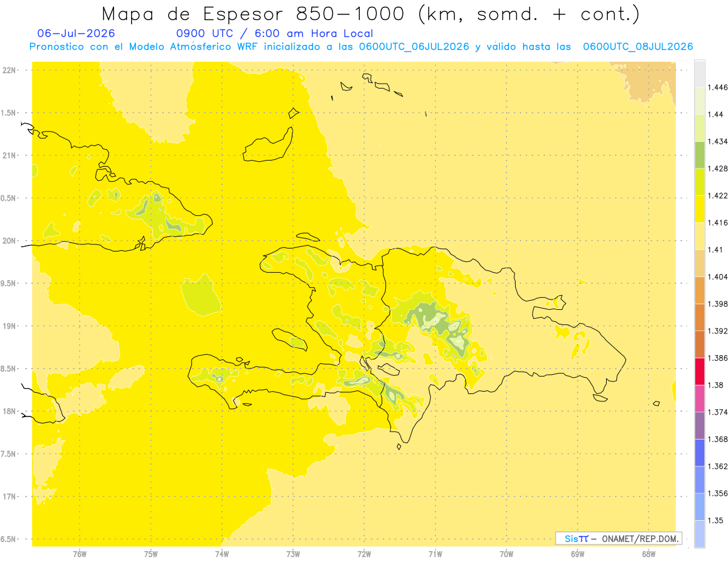Click the orange legend swatch between 1.398 and 1.404
728x562 pixels.
coord(699,290)
